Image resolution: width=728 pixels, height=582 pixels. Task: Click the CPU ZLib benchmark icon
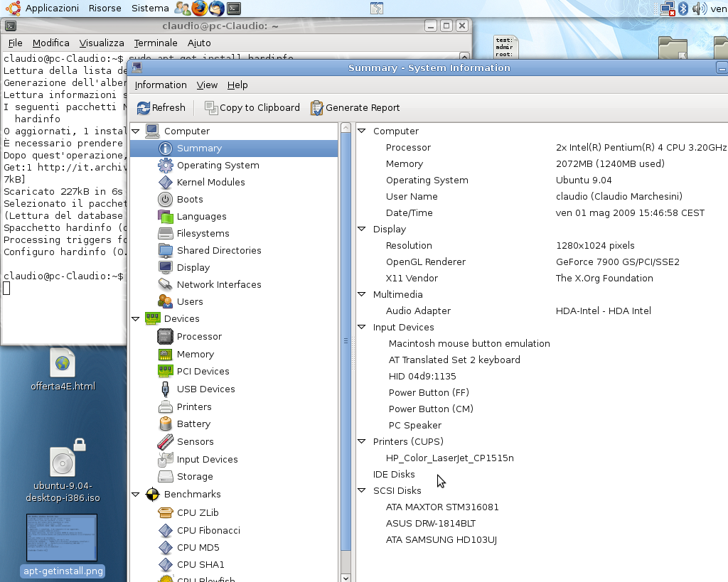coord(165,512)
